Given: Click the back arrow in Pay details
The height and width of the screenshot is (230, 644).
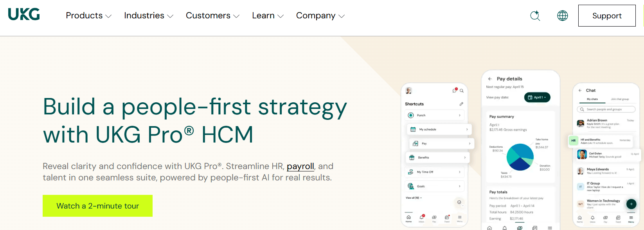Looking at the screenshot, I should click(x=490, y=79).
